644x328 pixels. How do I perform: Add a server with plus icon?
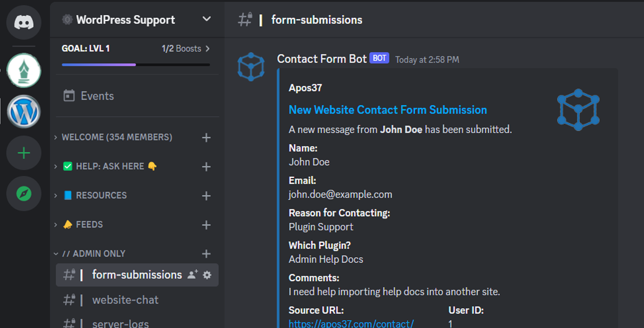(x=24, y=153)
